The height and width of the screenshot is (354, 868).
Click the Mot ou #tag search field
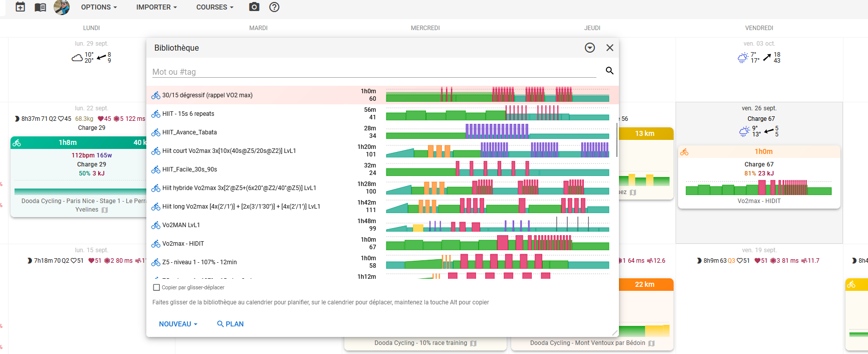point(373,72)
